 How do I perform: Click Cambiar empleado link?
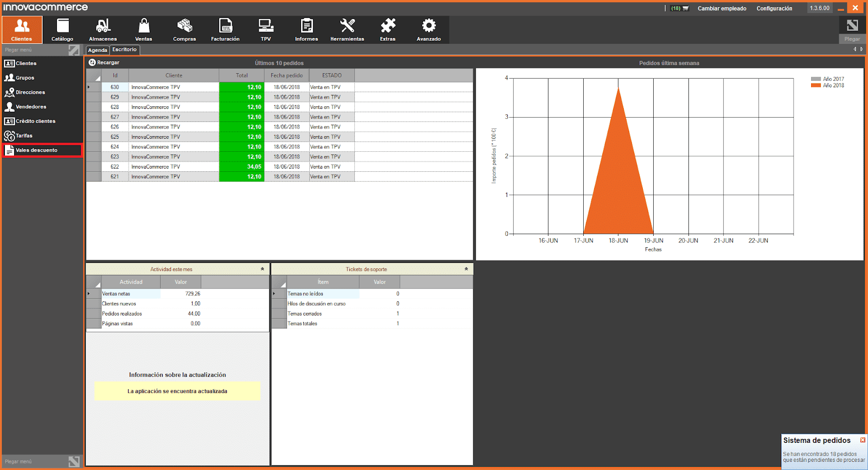[722, 9]
